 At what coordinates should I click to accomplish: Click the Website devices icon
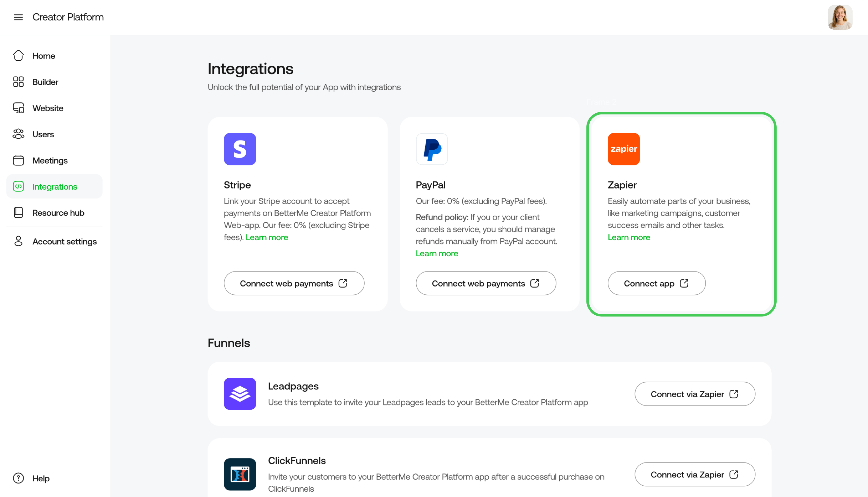(18, 108)
